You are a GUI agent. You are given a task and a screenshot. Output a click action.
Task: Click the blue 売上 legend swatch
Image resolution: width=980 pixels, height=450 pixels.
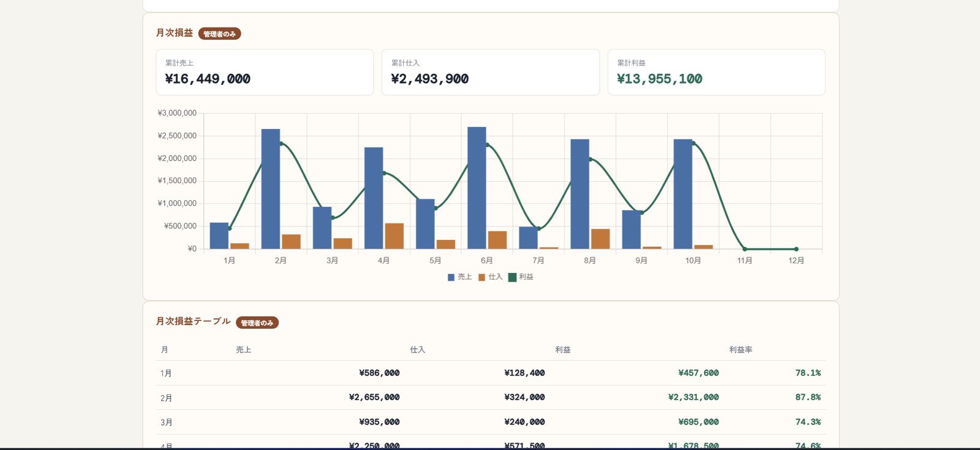tap(451, 277)
